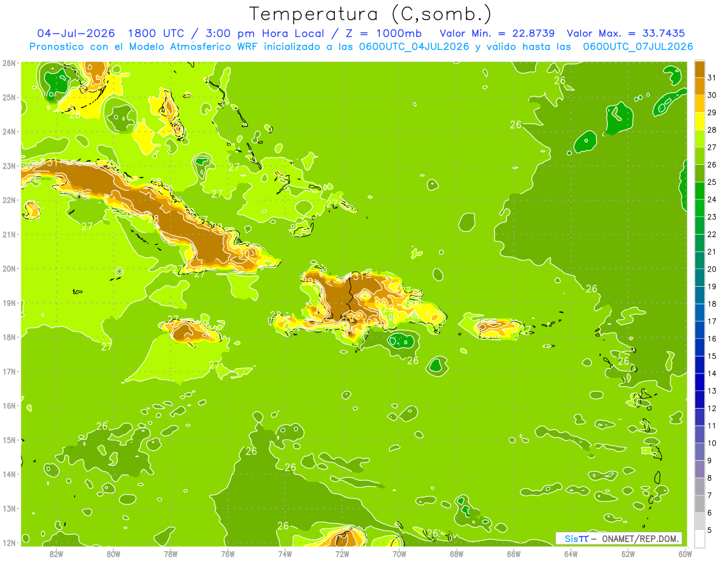
Task: Select the 0600UTC_07JUL2026 valid-until text
Action: [x=638, y=47]
